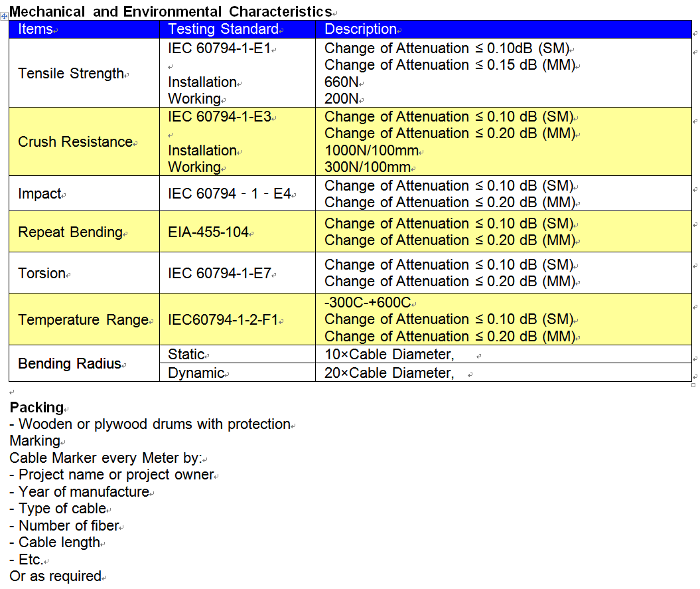The height and width of the screenshot is (589, 700).
Task: Click the 'Crush Resistance' row label
Action: (x=75, y=141)
